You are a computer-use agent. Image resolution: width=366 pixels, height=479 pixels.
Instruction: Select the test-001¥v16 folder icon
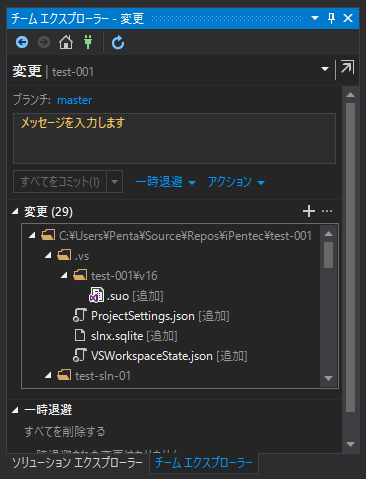coord(80,275)
